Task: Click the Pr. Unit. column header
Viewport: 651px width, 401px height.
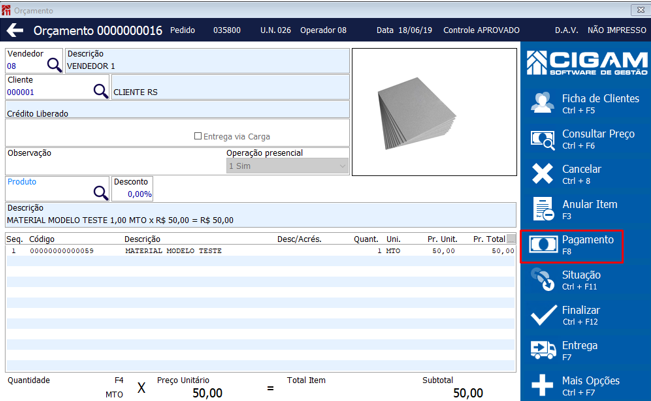Action: pyautogui.click(x=442, y=239)
